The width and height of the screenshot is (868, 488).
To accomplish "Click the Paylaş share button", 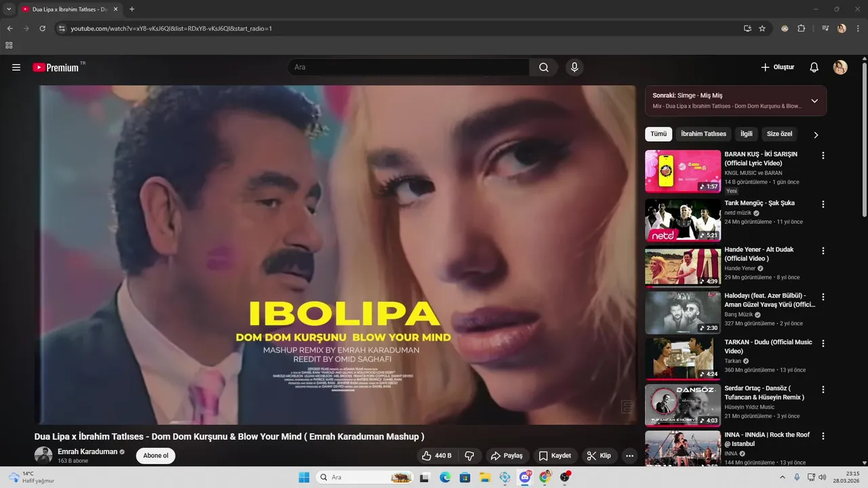I will [x=507, y=455].
